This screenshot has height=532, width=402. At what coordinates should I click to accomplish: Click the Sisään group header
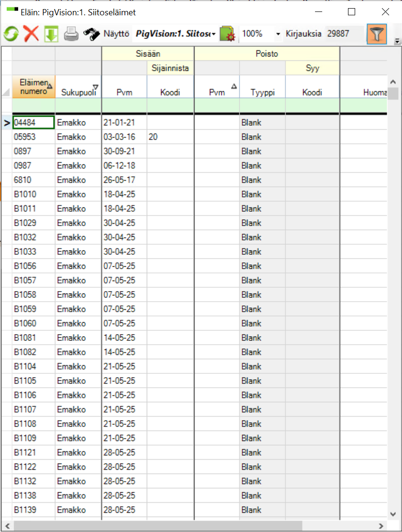coord(148,54)
